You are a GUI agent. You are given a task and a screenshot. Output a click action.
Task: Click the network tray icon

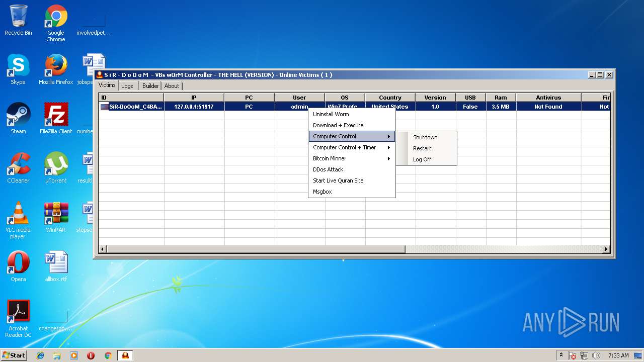point(585,355)
